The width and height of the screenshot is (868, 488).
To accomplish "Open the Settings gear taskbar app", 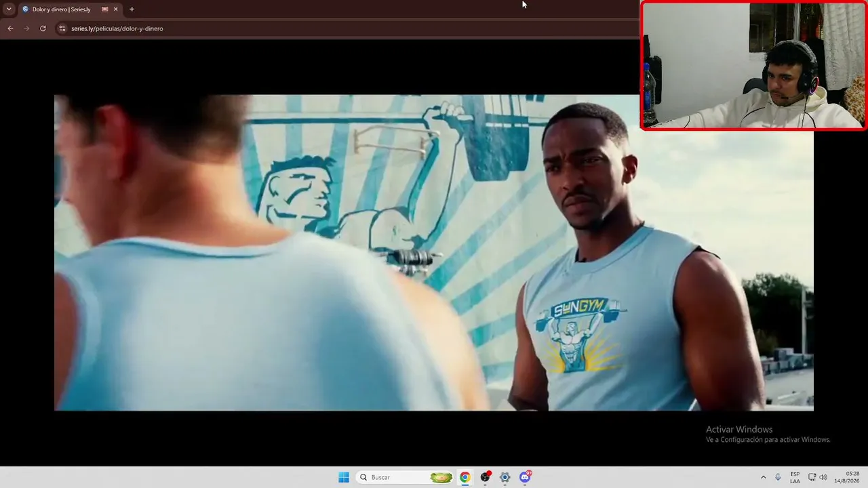I will coord(505,477).
